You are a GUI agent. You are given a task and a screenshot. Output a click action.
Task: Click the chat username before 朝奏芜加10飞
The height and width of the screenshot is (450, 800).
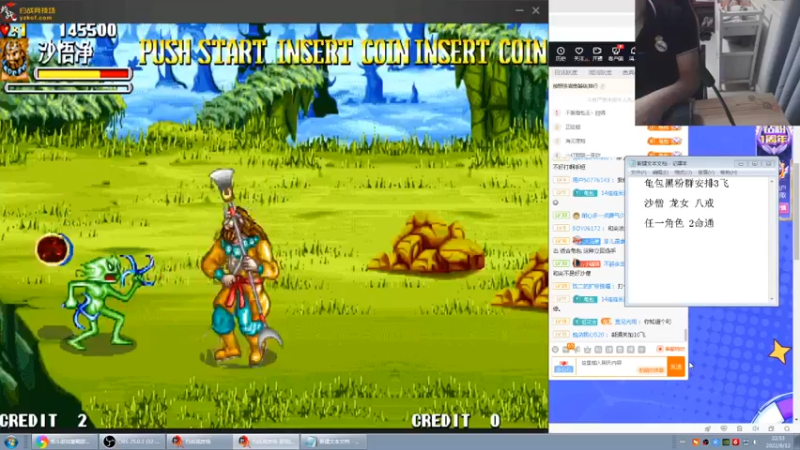click(588, 335)
